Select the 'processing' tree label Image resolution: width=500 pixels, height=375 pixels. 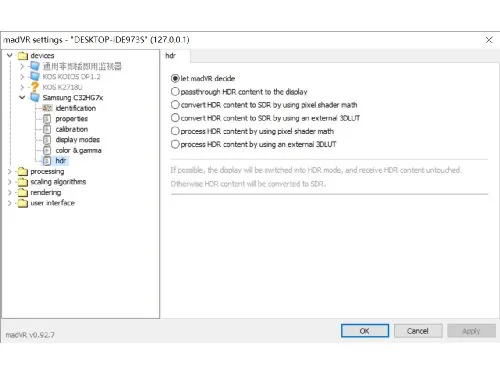[x=47, y=171]
